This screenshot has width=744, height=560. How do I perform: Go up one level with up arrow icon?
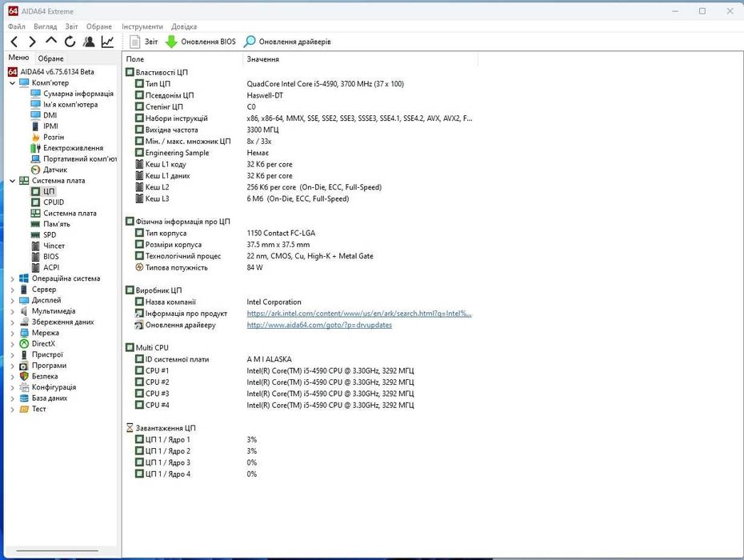pyautogui.click(x=51, y=41)
